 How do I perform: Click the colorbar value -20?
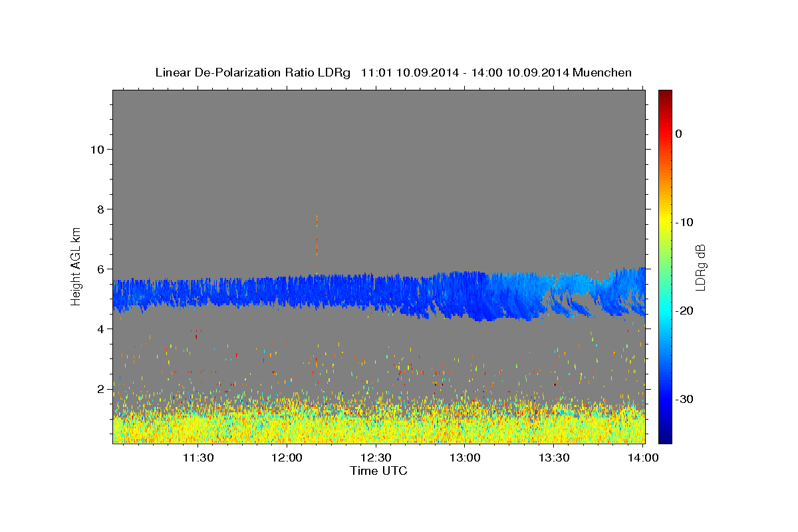(685, 311)
